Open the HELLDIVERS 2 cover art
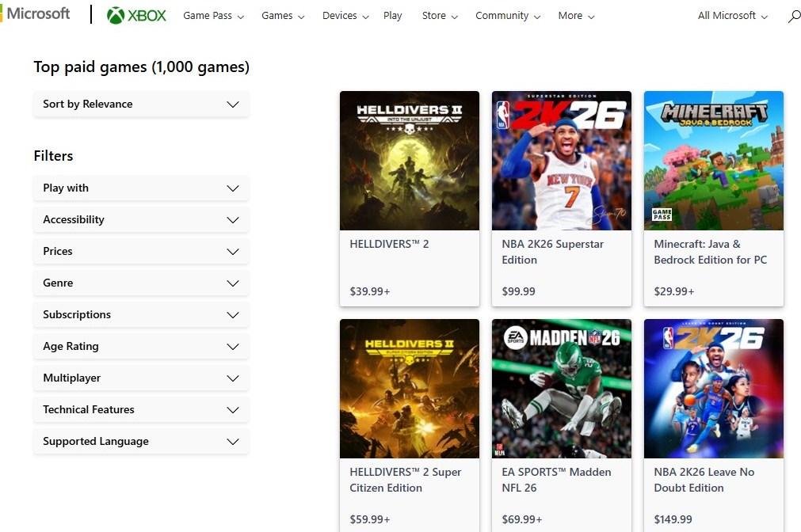801x532 pixels. coord(409,161)
